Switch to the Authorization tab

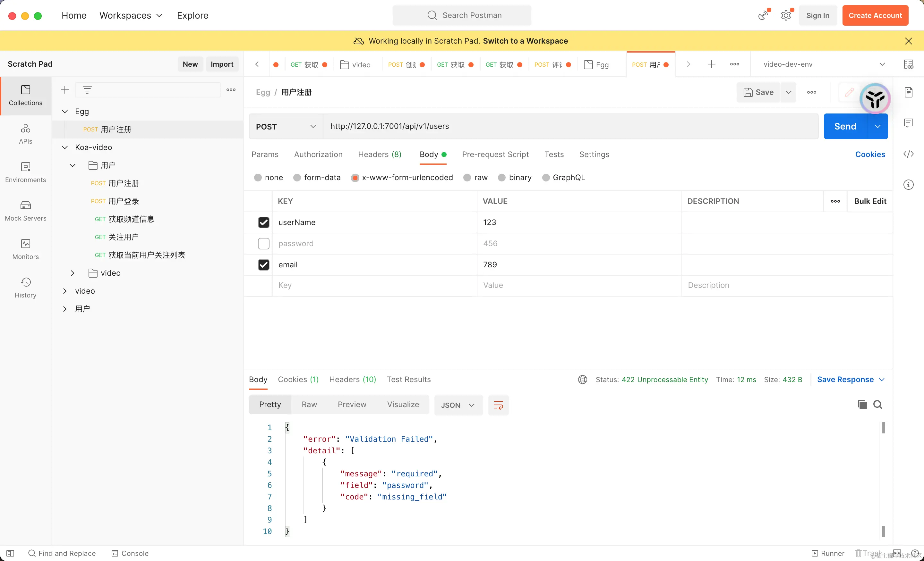coord(318,155)
